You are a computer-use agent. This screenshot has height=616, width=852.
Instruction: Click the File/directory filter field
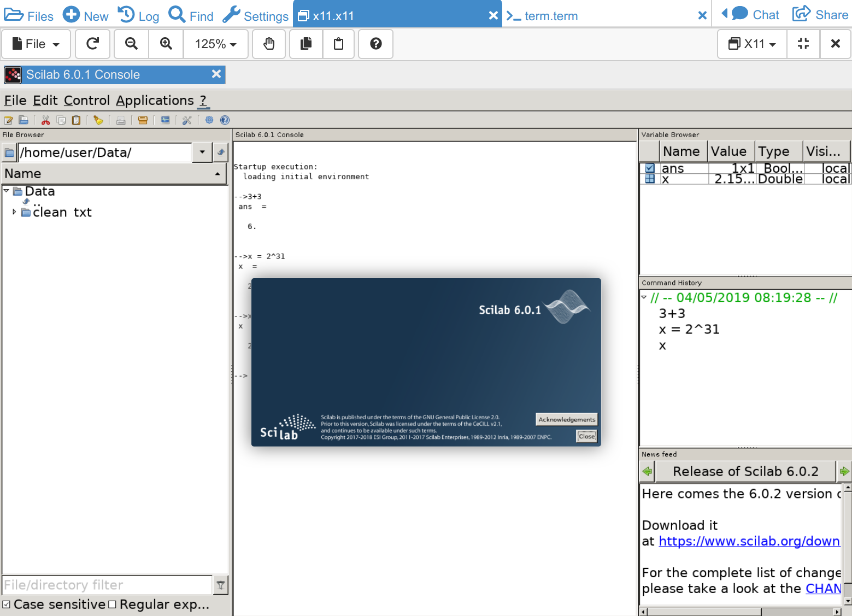(x=107, y=585)
